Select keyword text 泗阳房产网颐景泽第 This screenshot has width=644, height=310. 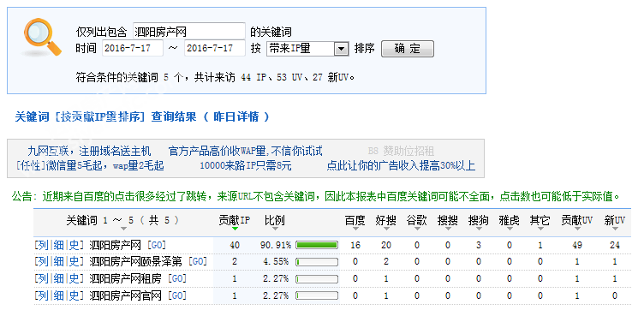[135, 261]
